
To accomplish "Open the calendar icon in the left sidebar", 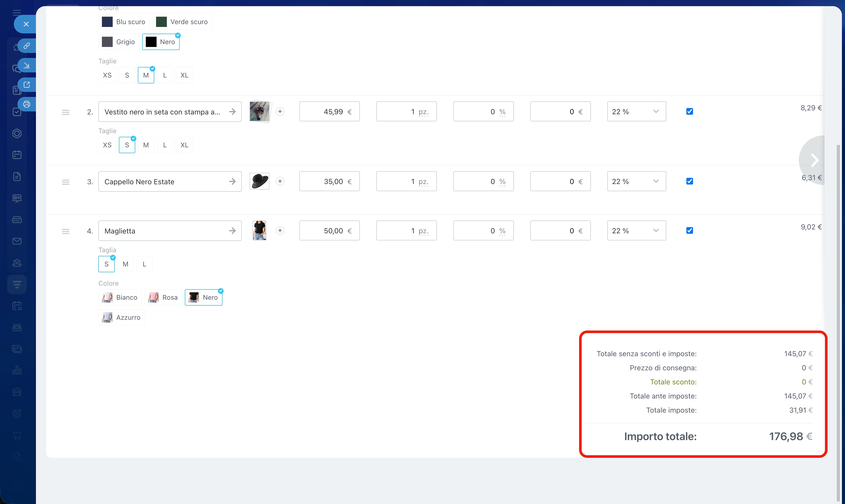I will (x=17, y=155).
